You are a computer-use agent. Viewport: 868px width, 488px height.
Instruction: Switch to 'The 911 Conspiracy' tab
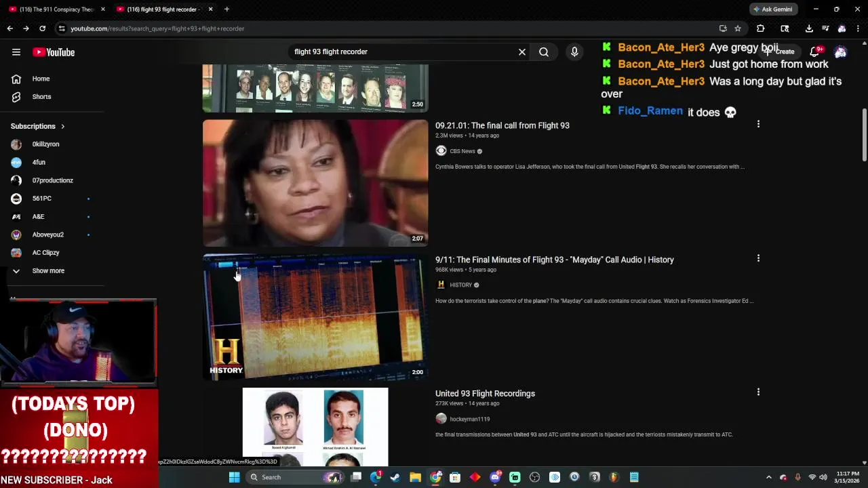[x=56, y=9]
